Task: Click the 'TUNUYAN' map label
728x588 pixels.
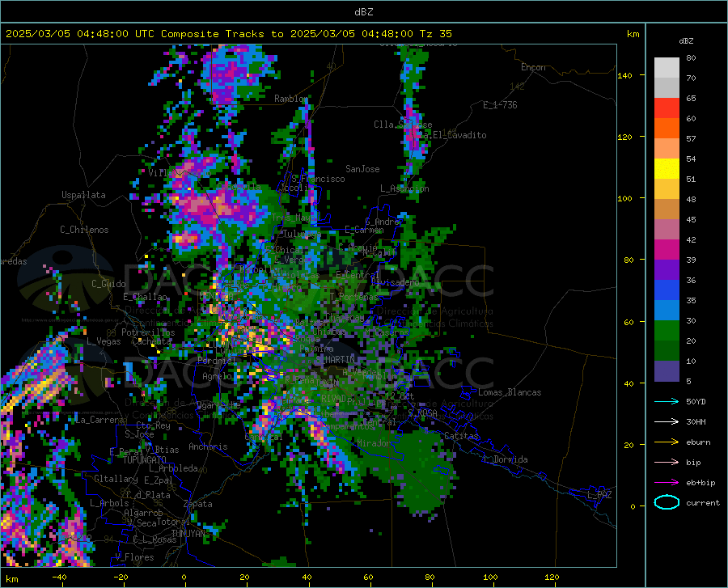Action: point(188,533)
